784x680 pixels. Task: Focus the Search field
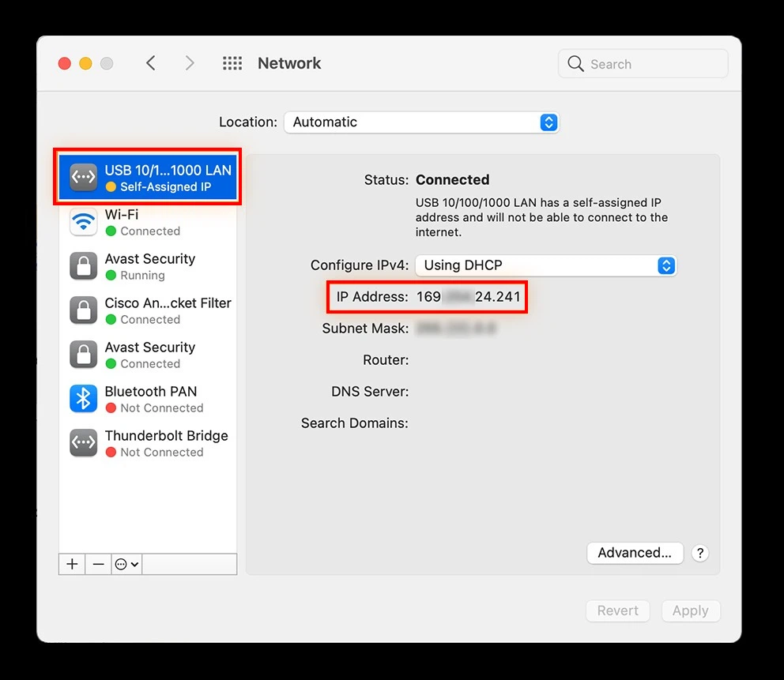point(643,63)
